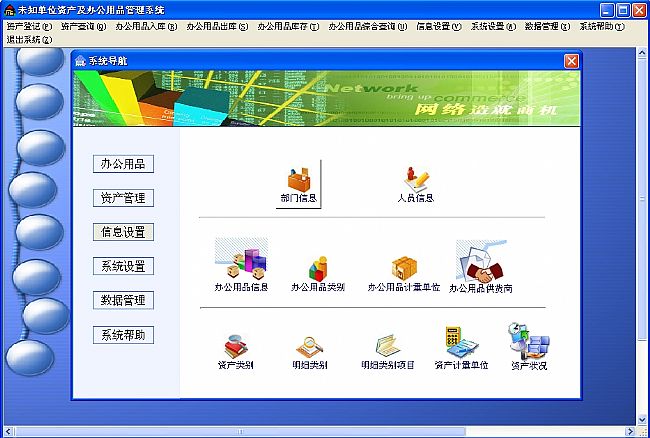Open the 系统设置 menu in menu bar
This screenshot has width=650, height=438.
493,27
